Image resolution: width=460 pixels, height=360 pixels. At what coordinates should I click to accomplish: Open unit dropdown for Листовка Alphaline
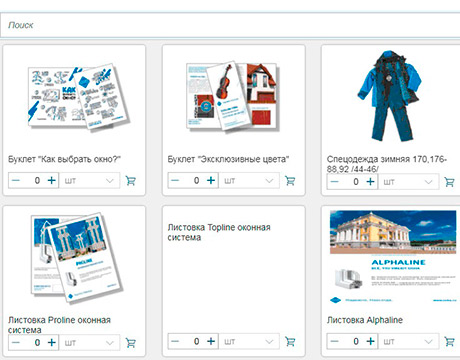[x=408, y=341]
